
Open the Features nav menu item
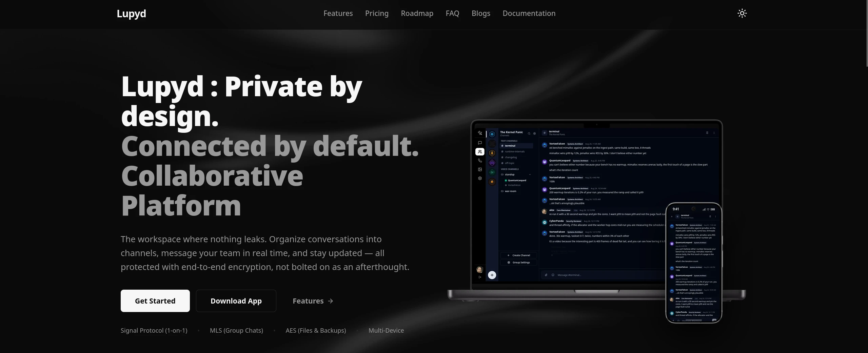[x=338, y=13]
